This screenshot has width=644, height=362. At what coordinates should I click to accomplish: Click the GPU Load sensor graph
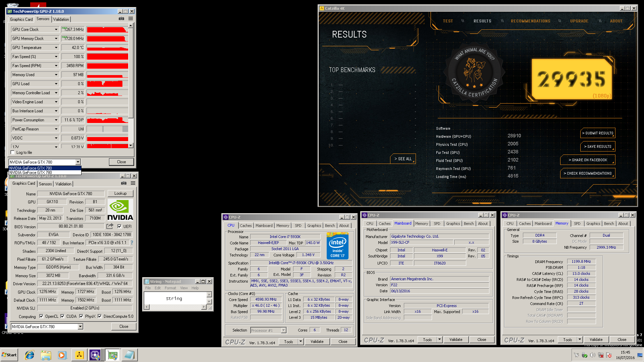[x=107, y=84]
